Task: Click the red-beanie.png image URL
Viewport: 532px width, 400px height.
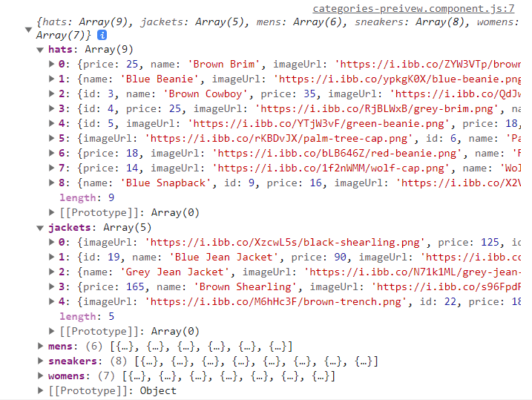Action: tap(337, 154)
